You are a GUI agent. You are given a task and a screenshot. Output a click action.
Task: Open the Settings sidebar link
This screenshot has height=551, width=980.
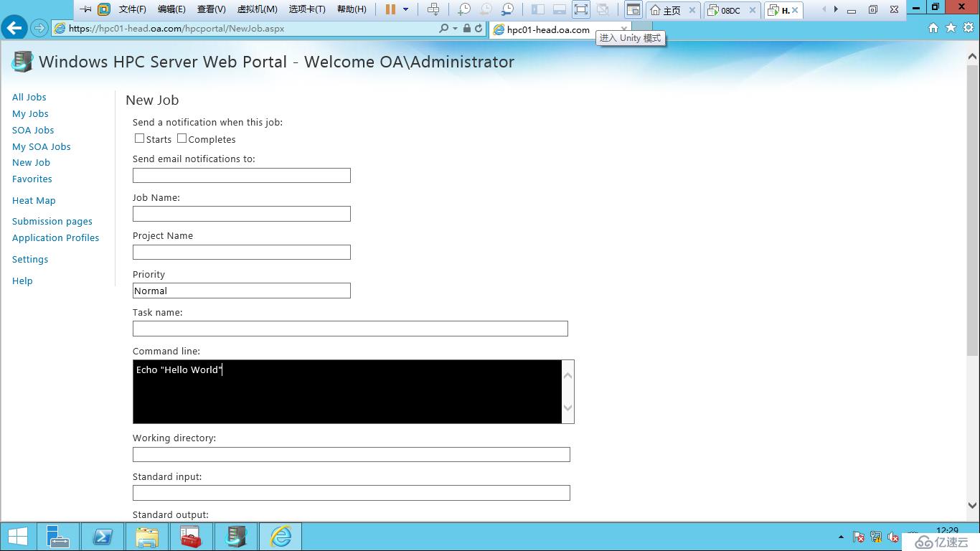(x=30, y=259)
